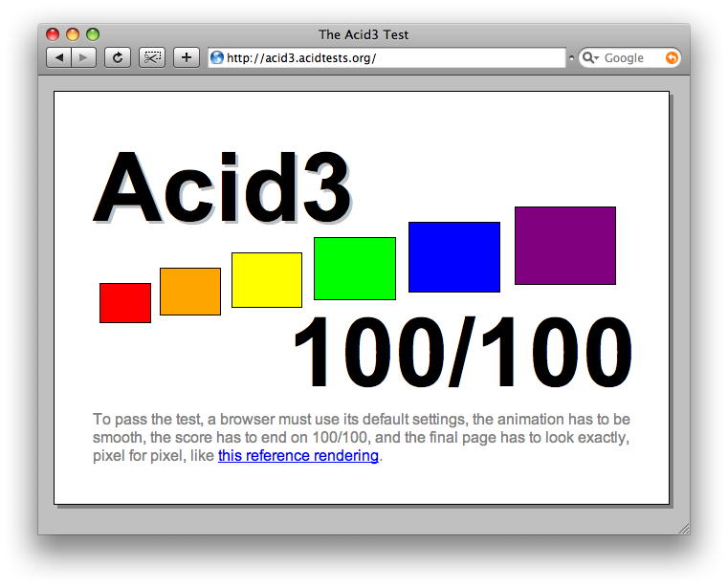Click the purple square
This screenshot has height=587, width=728.
click(x=565, y=246)
